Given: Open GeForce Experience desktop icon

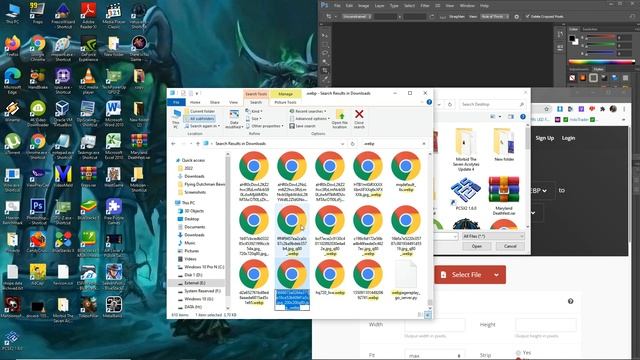Looking at the screenshot, I should 88,48.
